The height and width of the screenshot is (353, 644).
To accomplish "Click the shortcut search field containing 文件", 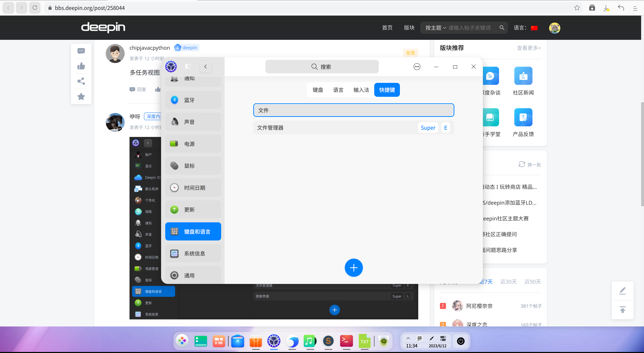I will coord(354,110).
